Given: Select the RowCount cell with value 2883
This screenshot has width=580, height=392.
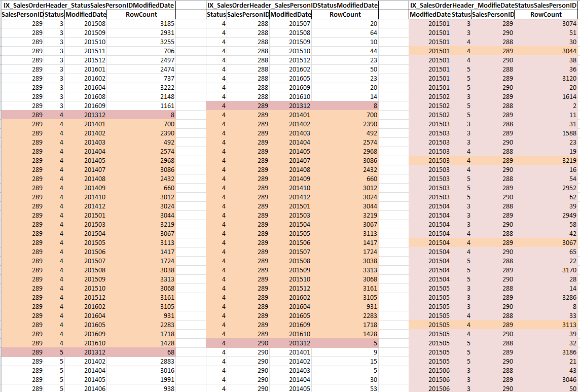Looking at the screenshot, I should (x=141, y=361).
